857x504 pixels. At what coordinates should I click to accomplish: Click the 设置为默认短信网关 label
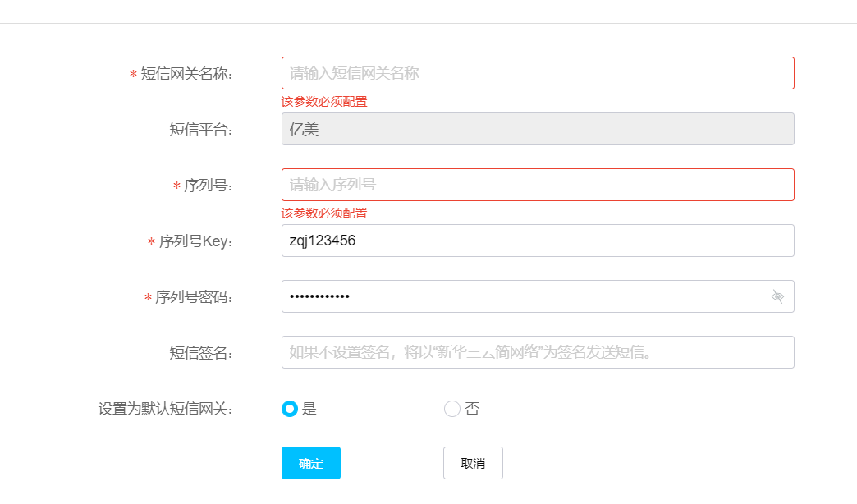click(x=166, y=409)
